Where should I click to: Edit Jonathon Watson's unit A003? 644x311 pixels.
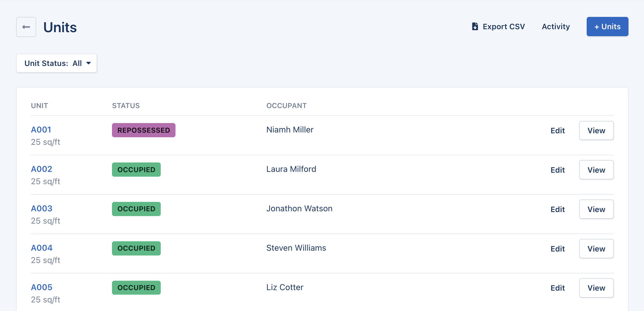click(557, 209)
